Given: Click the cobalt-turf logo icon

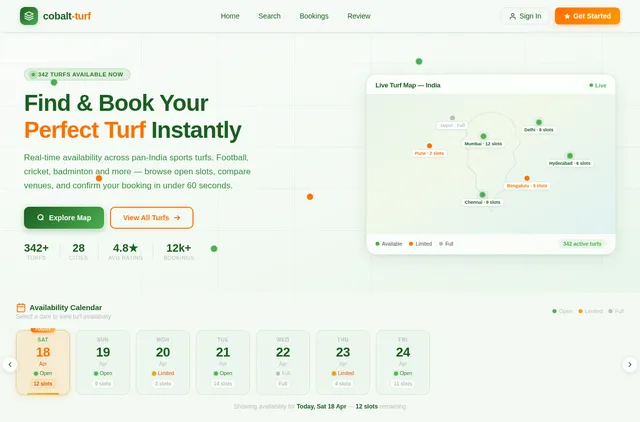Looking at the screenshot, I should [x=29, y=16].
